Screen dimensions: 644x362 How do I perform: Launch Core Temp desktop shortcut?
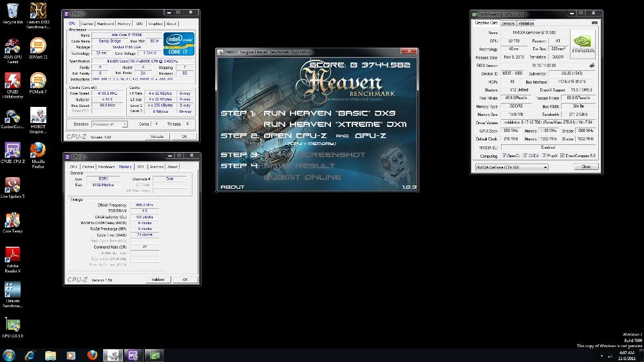(12, 223)
